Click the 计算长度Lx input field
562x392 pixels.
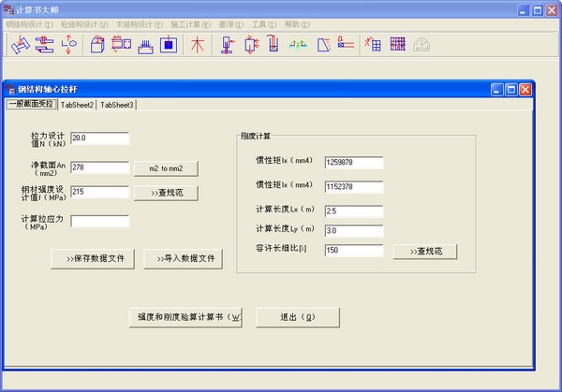tap(354, 211)
